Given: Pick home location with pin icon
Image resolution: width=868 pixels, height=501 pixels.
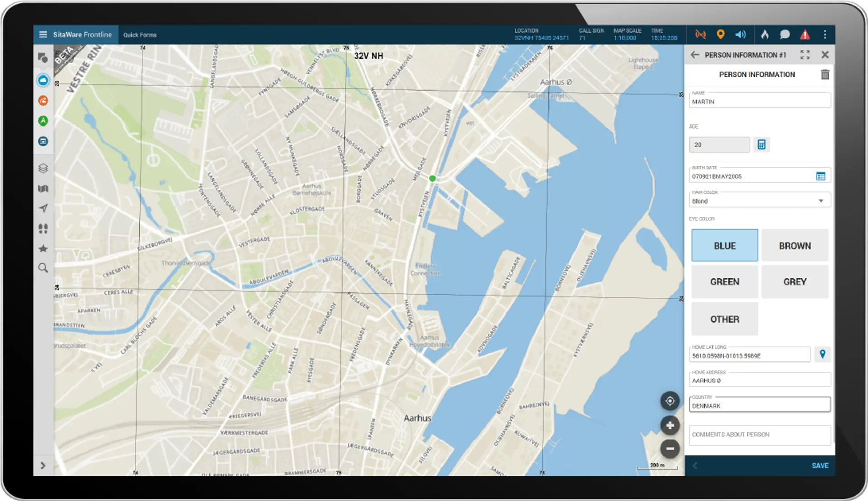Looking at the screenshot, I should (822, 354).
